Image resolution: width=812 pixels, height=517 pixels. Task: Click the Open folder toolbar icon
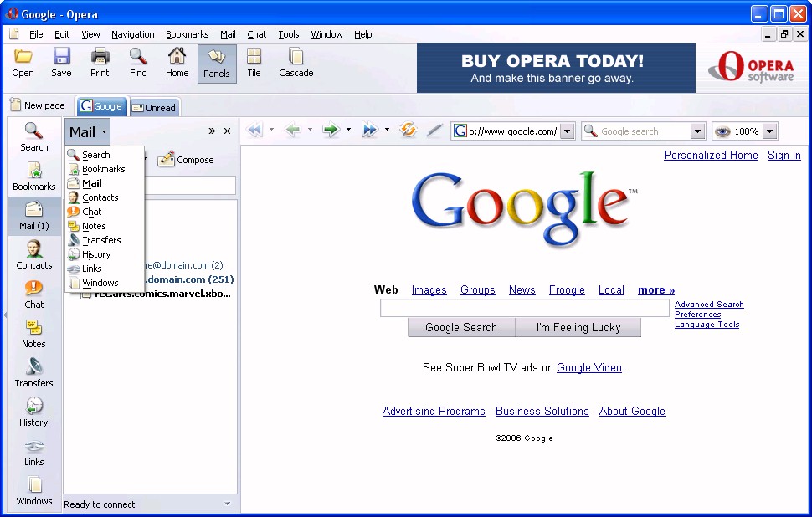pyautogui.click(x=23, y=56)
